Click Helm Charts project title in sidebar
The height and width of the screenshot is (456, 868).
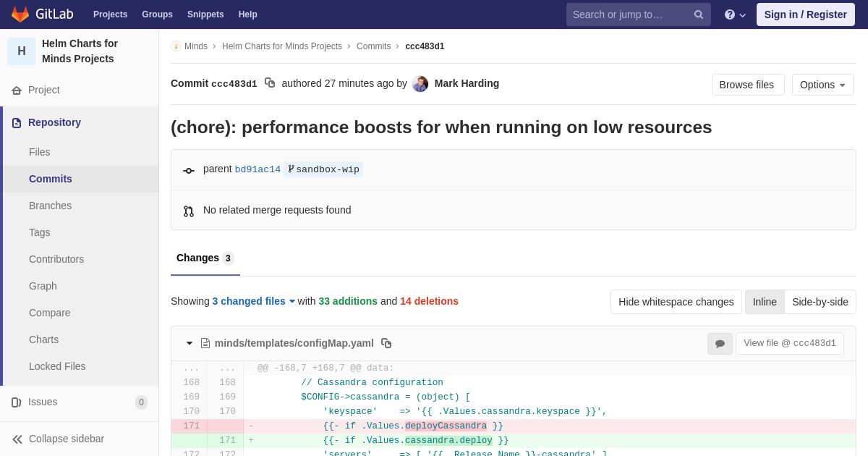[80, 51]
